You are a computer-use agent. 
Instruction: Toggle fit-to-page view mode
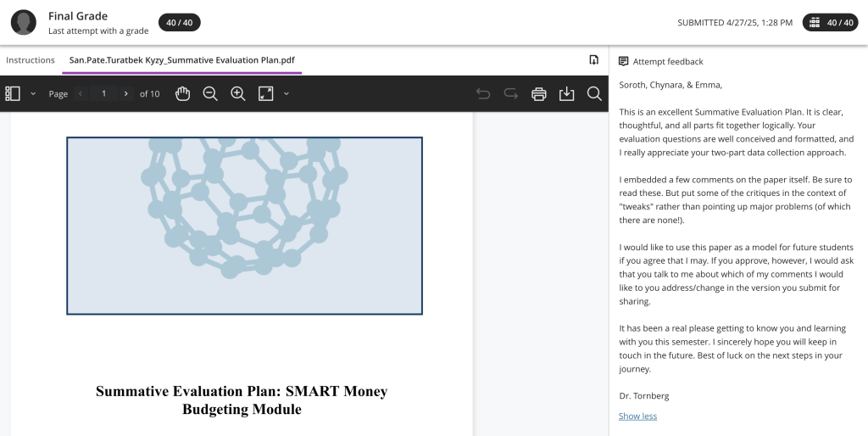click(x=266, y=93)
